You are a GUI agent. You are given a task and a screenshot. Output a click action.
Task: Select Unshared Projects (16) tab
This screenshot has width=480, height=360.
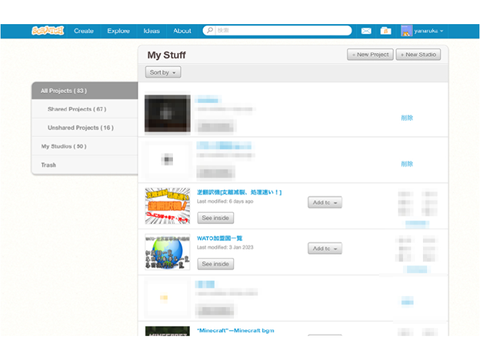coord(85,128)
